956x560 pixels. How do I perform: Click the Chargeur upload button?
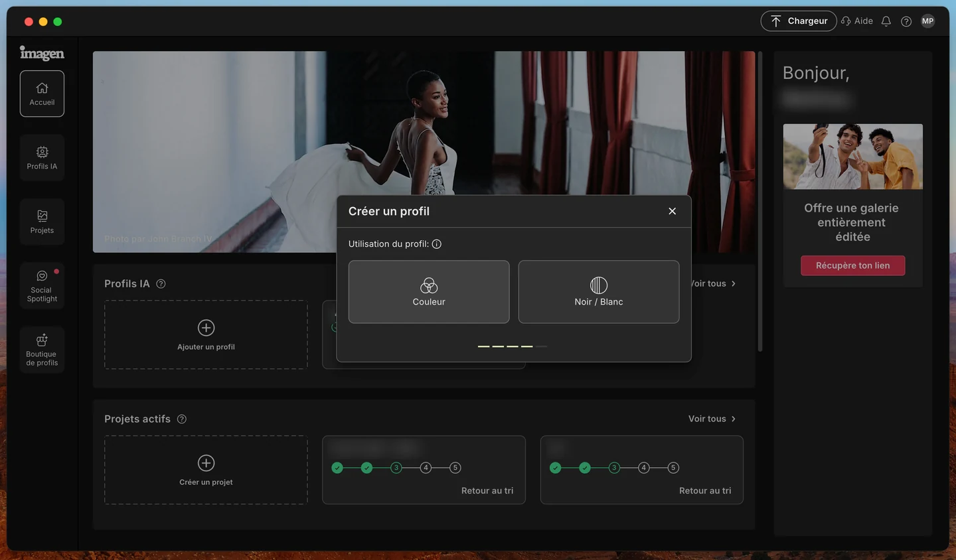point(799,21)
